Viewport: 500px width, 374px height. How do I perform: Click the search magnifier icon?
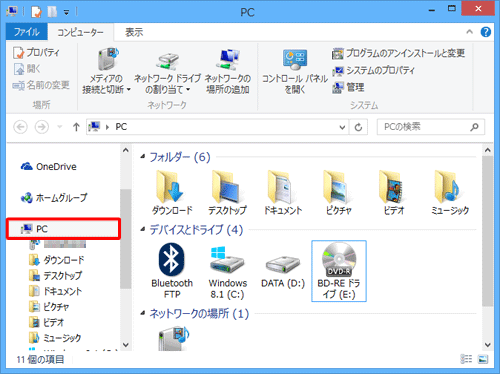click(474, 127)
